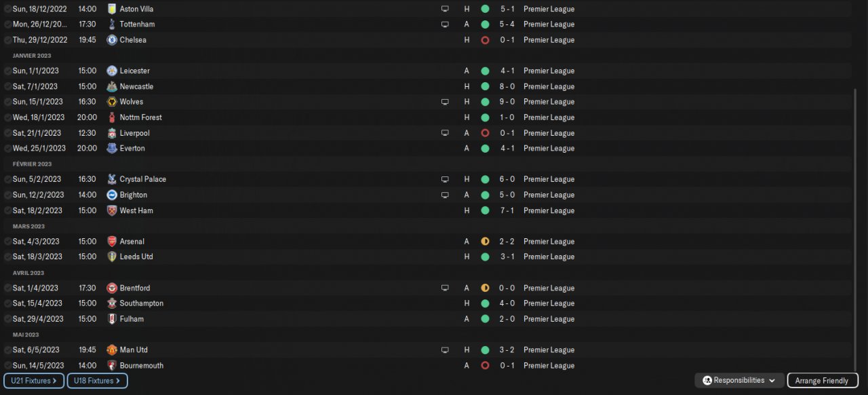Open the U21 Fixtures view
This screenshot has width=868, height=395.
point(33,381)
